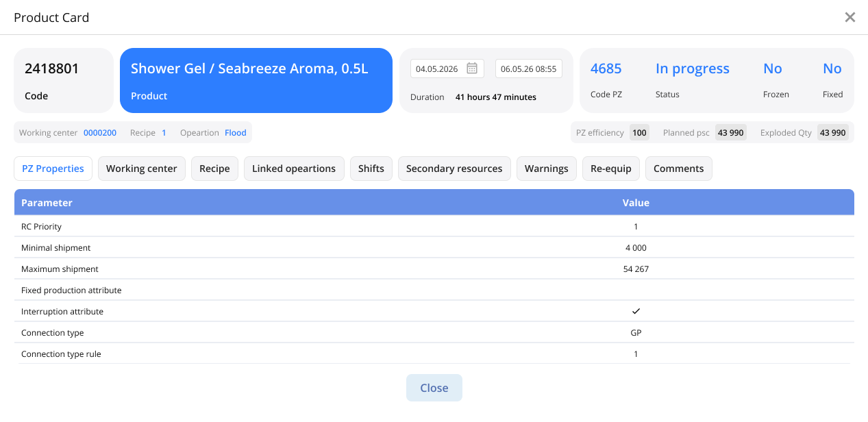Select the Connection type row label
Image resolution: width=868 pixels, height=422 pixels.
click(53, 333)
